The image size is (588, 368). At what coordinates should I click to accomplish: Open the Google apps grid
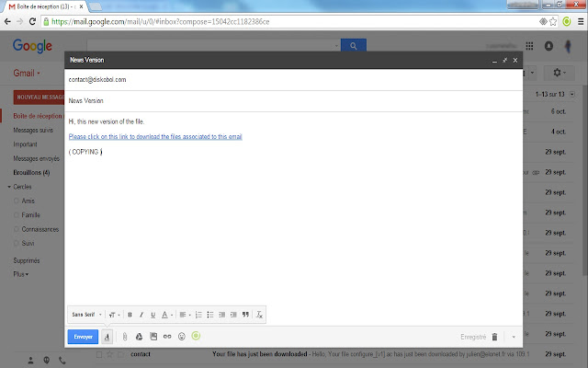(529, 46)
